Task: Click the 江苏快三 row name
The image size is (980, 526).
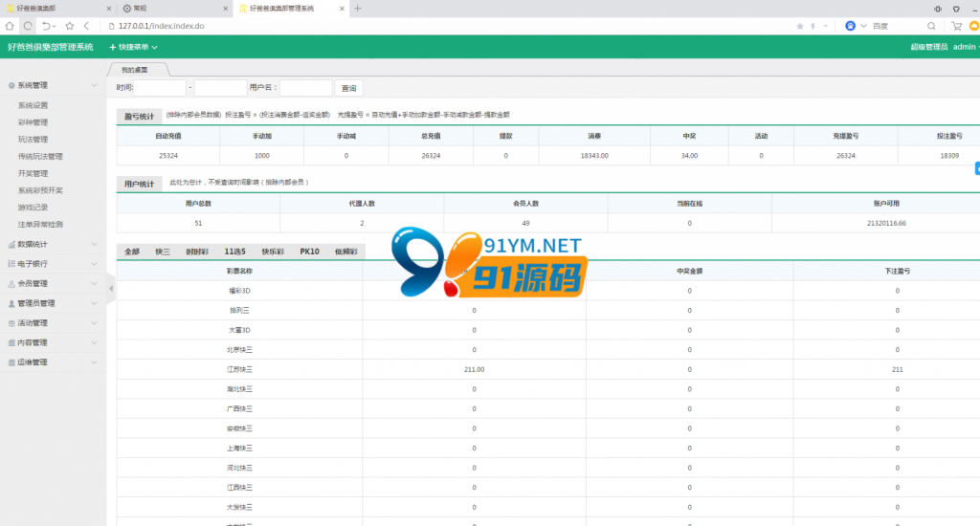Action: pyautogui.click(x=239, y=370)
